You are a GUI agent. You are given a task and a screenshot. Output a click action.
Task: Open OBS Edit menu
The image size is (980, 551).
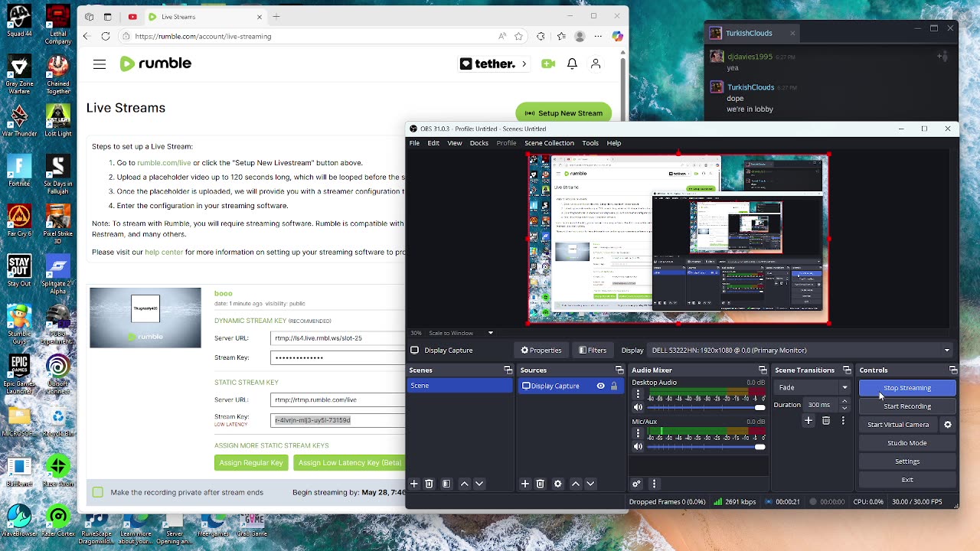coord(433,143)
